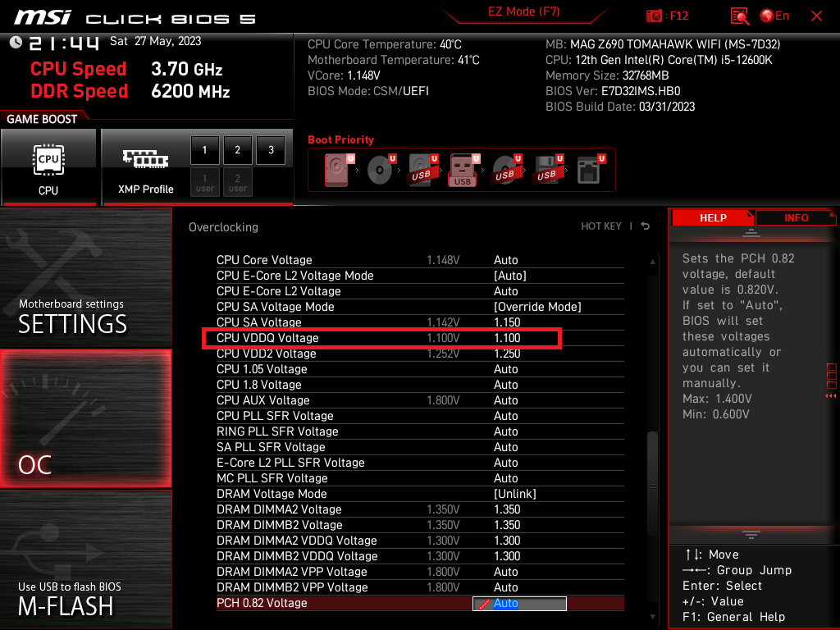Click the settings list scrollbar thumb
Image resolution: width=840 pixels, height=630 pixels.
[x=652, y=484]
